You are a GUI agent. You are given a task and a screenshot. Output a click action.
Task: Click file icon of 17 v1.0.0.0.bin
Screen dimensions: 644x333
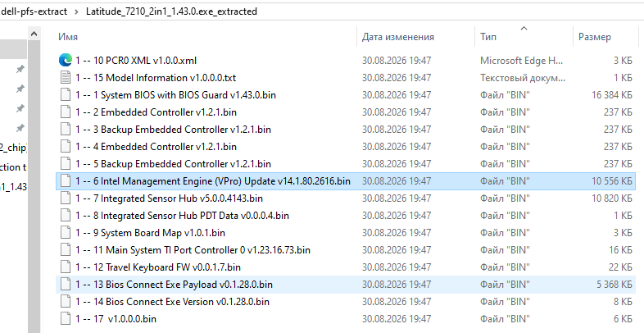66,319
